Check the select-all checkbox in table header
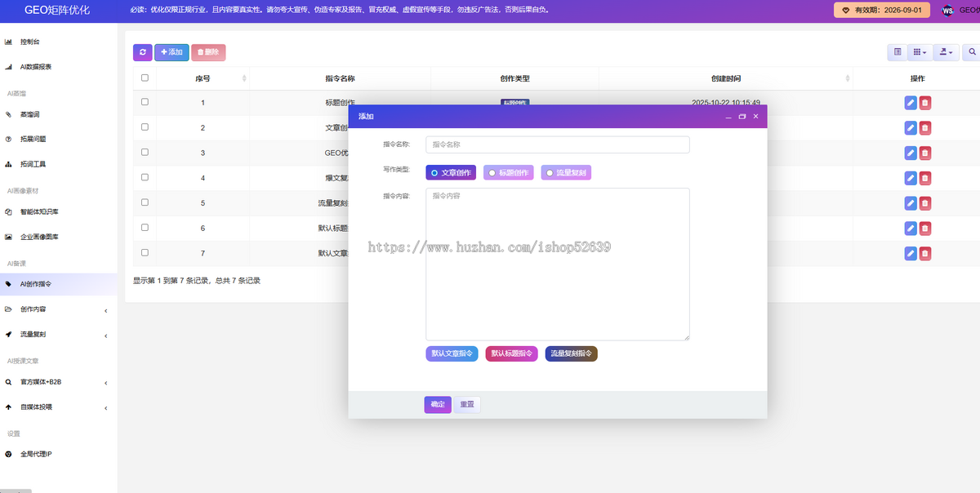This screenshot has width=980, height=493. 145,78
